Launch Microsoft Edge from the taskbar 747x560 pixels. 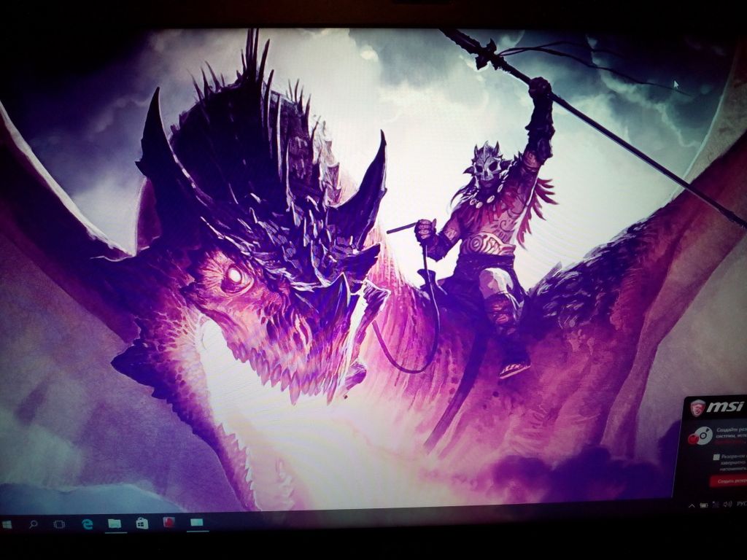[x=88, y=524]
